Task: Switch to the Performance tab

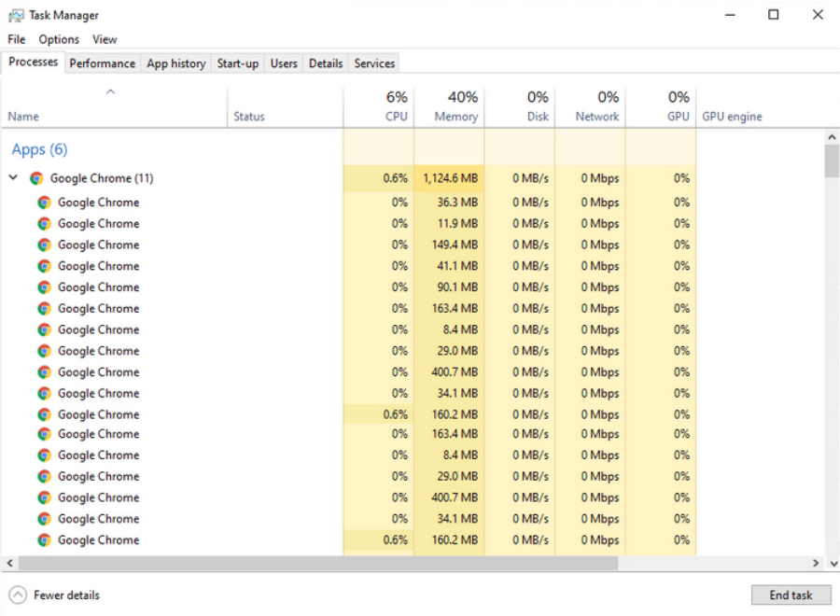Action: [103, 63]
